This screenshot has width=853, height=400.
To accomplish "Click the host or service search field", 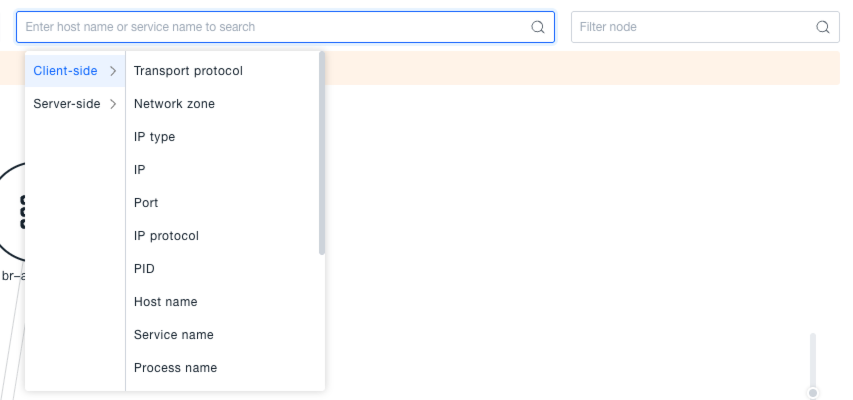I will [x=270, y=27].
